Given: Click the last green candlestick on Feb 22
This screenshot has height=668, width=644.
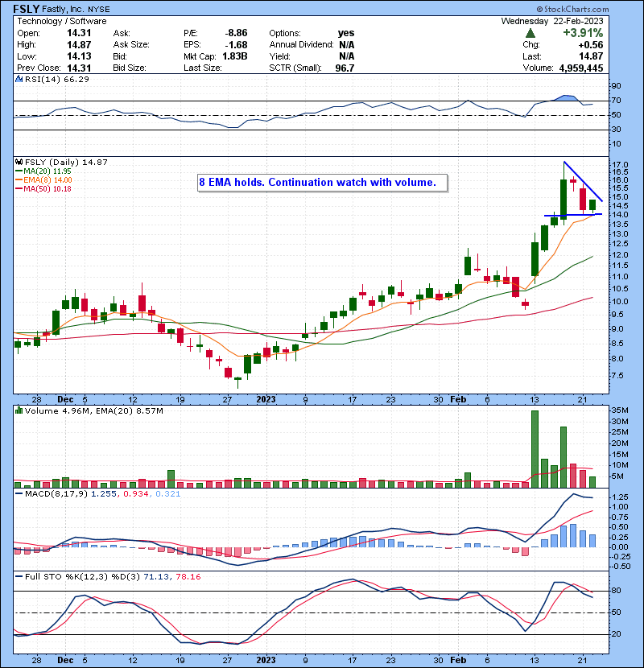Looking at the screenshot, I should 592,205.
